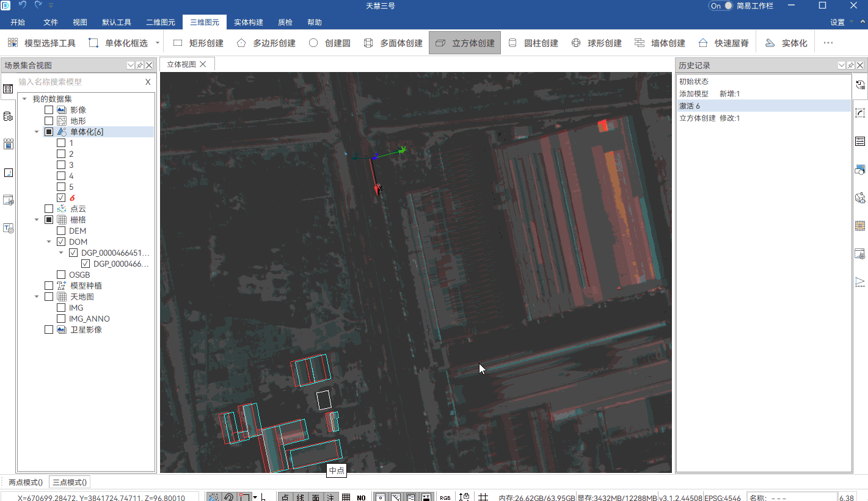Click the RGB icon in status bar
The image size is (868, 501).
click(x=445, y=497)
